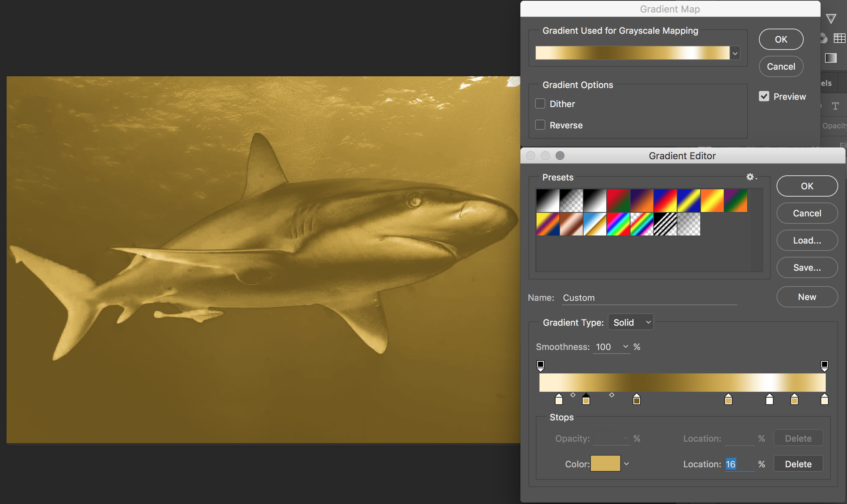847x504 pixels.
Task: Select the rightmost cream color stop
Action: tap(825, 399)
